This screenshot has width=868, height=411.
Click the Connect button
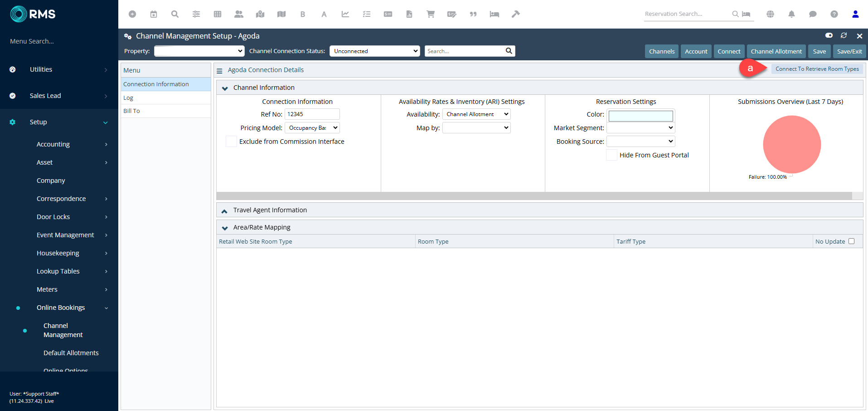[729, 51]
